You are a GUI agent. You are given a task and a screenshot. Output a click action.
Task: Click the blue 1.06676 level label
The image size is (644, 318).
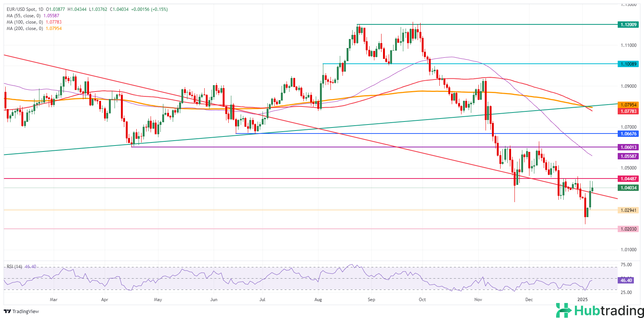pos(628,134)
